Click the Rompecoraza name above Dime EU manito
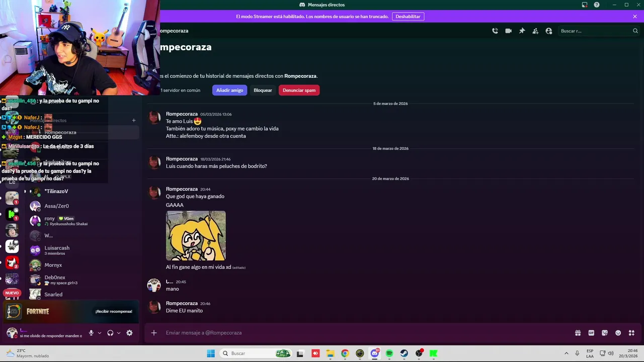This screenshot has width=644, height=362. pos(182,303)
